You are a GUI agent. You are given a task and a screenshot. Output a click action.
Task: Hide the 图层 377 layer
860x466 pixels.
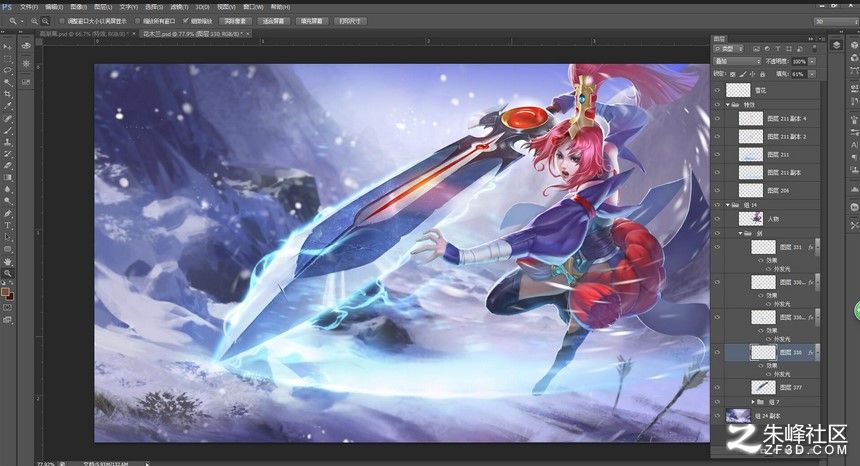(x=717, y=388)
